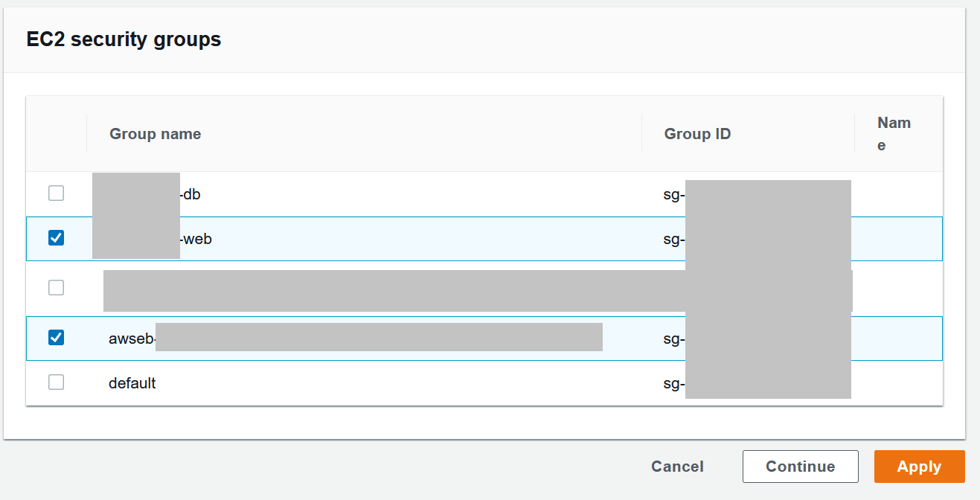
Task: Click the Group ID cell of the -web row
Action: [x=757, y=239]
